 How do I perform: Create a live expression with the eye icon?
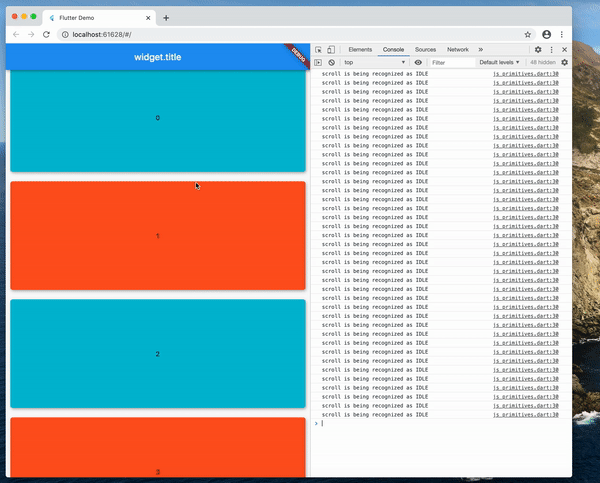[x=418, y=62]
